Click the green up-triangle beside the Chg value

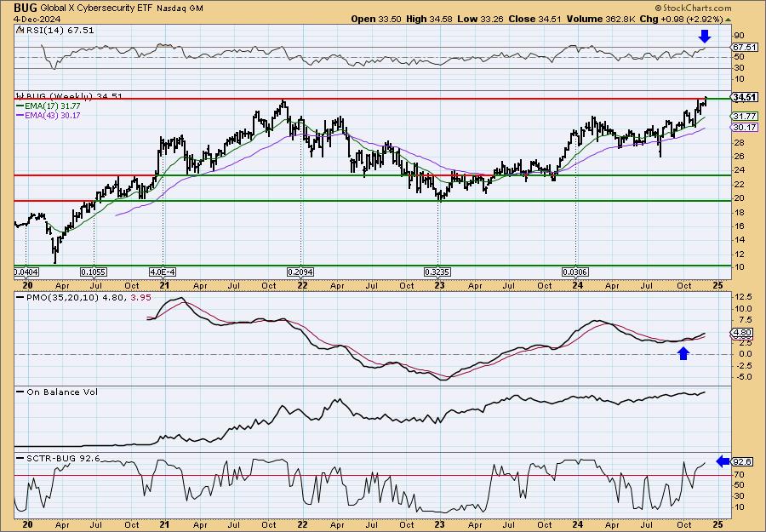[x=729, y=20]
